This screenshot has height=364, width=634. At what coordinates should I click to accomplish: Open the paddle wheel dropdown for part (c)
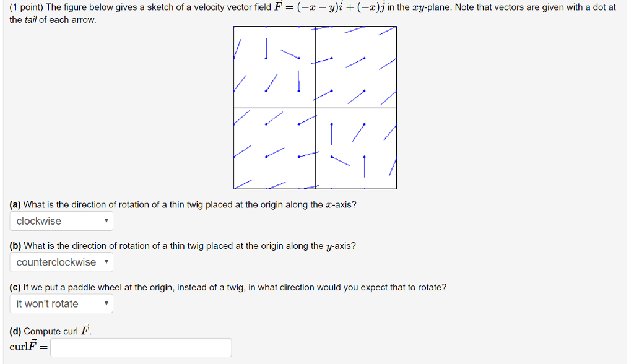pos(61,303)
